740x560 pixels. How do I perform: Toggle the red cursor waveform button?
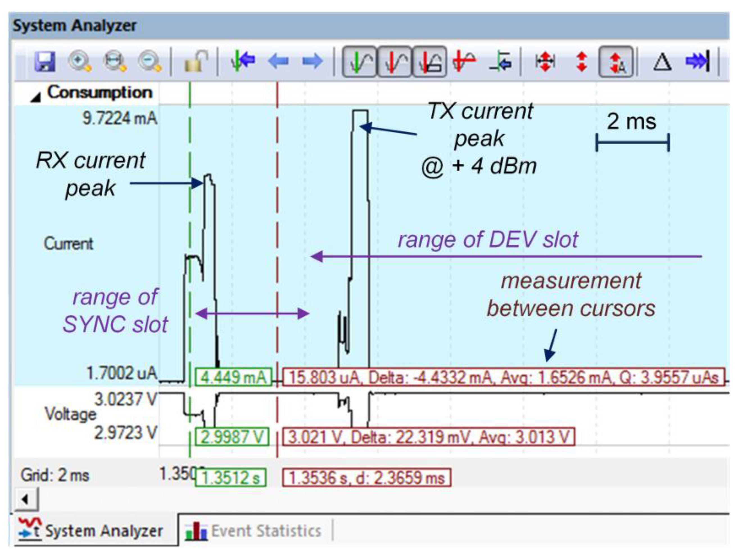coord(395,62)
